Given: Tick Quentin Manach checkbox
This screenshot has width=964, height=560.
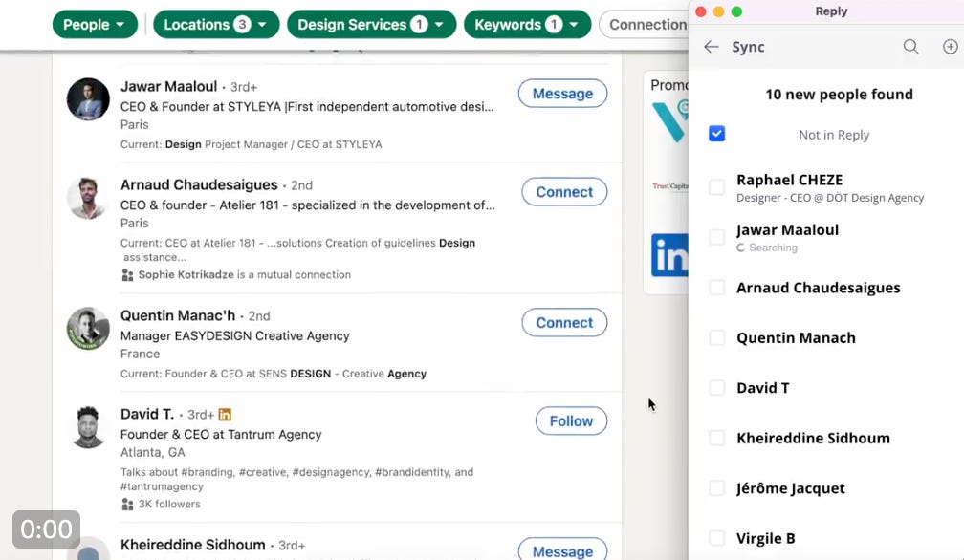Looking at the screenshot, I should coord(717,337).
